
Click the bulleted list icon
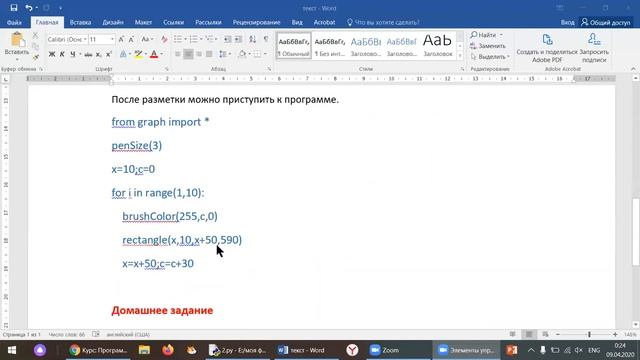(x=178, y=39)
